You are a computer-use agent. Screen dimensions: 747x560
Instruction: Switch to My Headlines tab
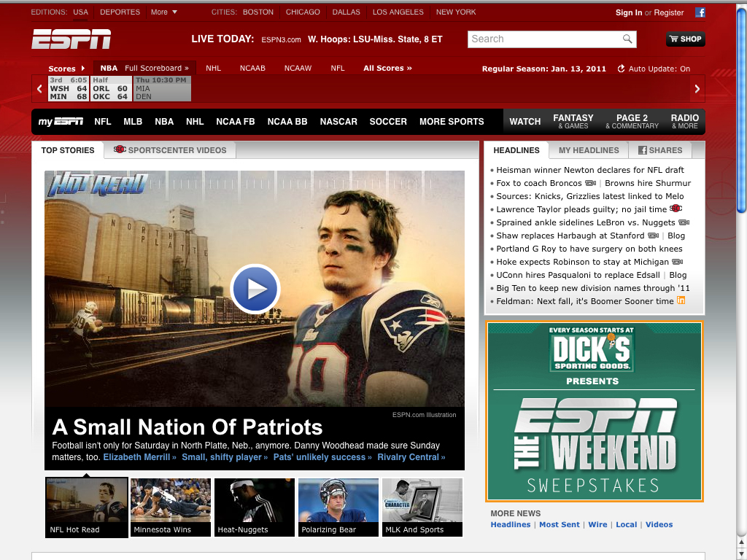(x=588, y=150)
